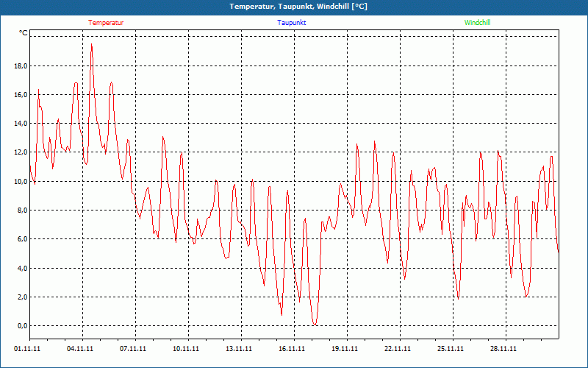This screenshot has height=368, width=588.
Task: Click the 2,0 y-axis value
Action: click(22, 297)
